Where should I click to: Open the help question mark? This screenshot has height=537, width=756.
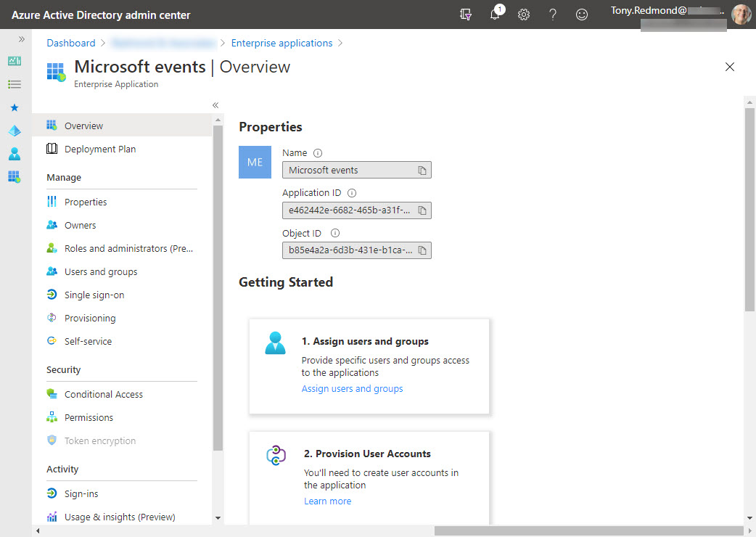pos(553,15)
